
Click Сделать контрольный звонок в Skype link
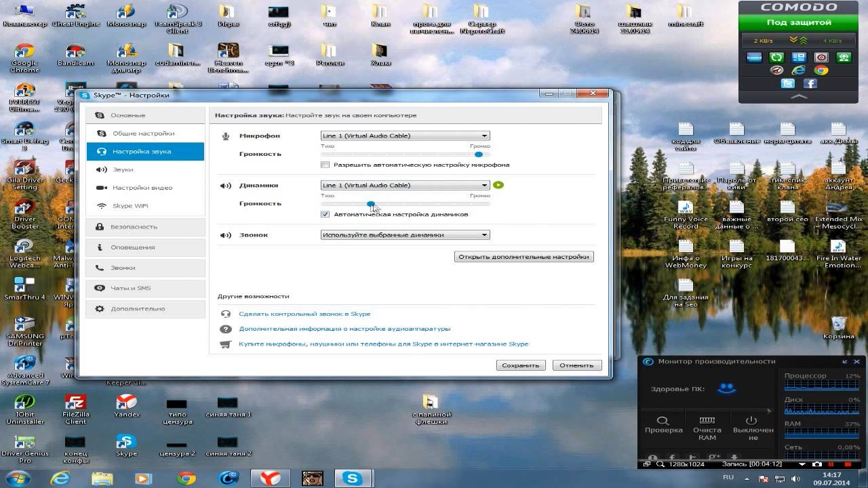click(x=304, y=314)
